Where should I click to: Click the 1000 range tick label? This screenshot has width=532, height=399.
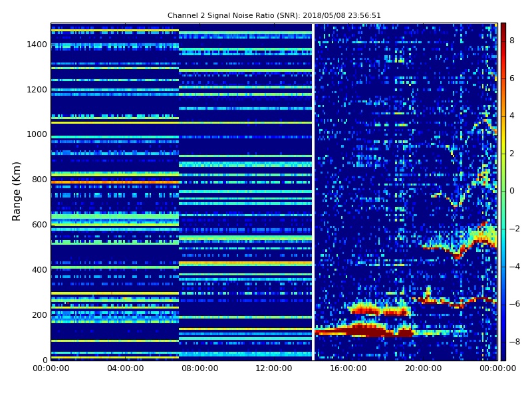[37, 134]
